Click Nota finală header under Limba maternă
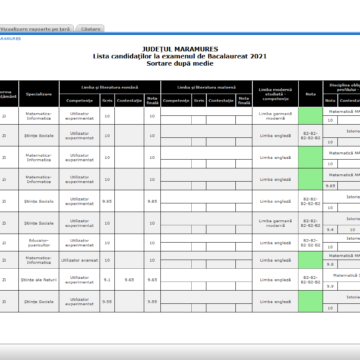 (x=244, y=101)
